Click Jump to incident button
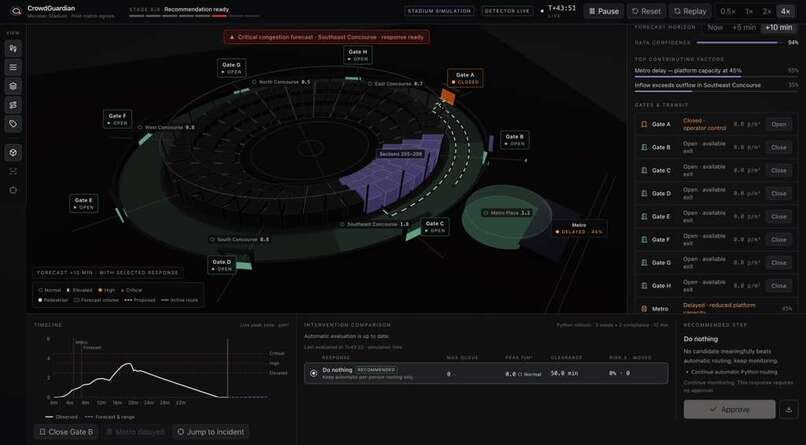This screenshot has height=445, width=806. coord(211,432)
